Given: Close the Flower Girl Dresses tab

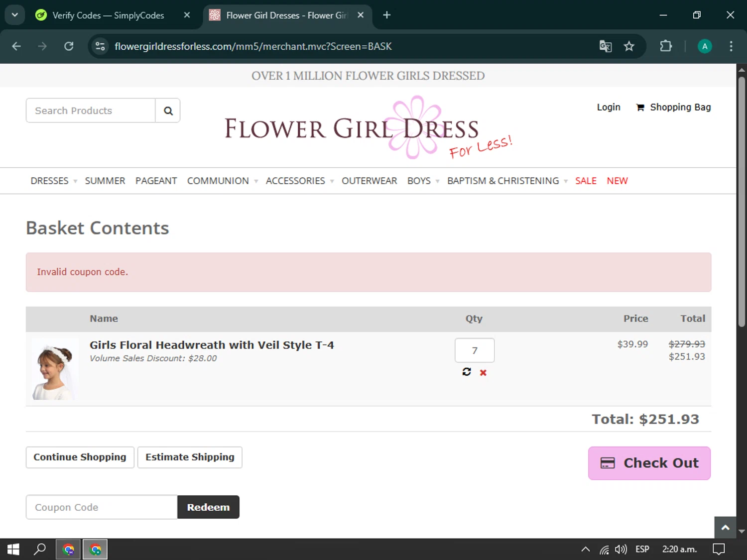Looking at the screenshot, I should [x=361, y=15].
